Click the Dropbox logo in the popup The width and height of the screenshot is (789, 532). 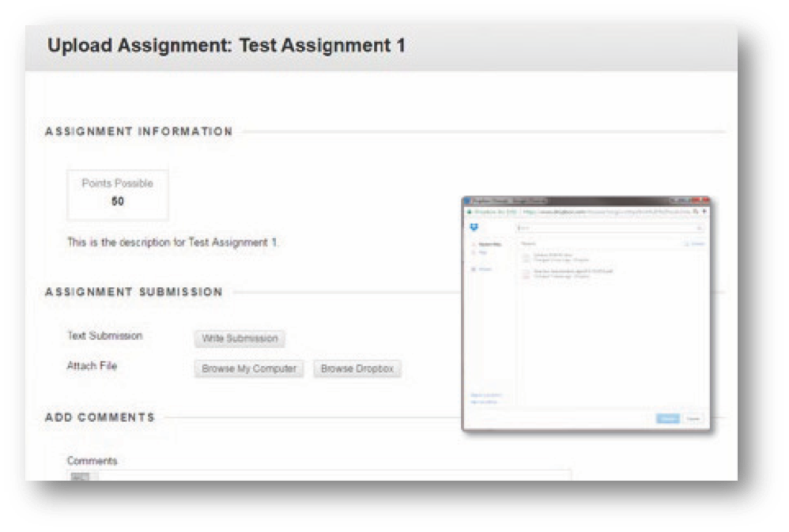(474, 228)
